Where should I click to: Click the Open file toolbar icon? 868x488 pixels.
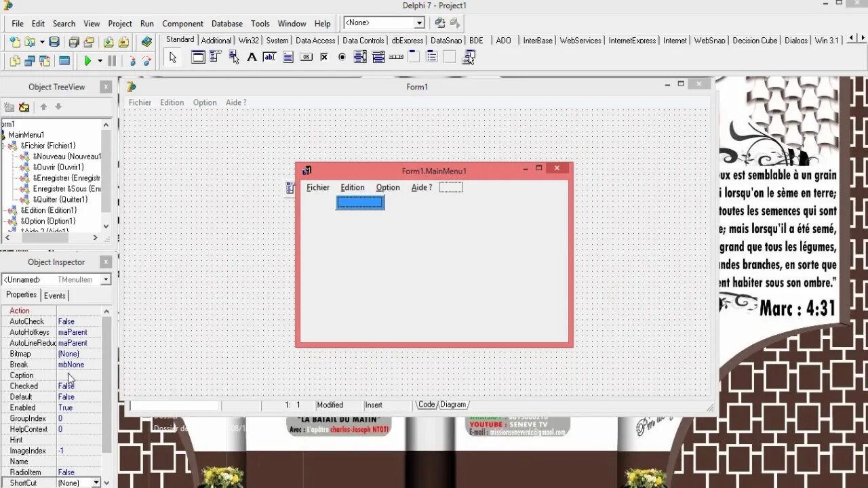tap(30, 42)
